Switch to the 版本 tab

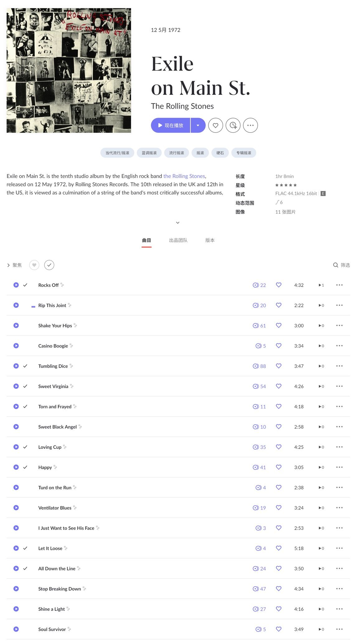click(210, 240)
